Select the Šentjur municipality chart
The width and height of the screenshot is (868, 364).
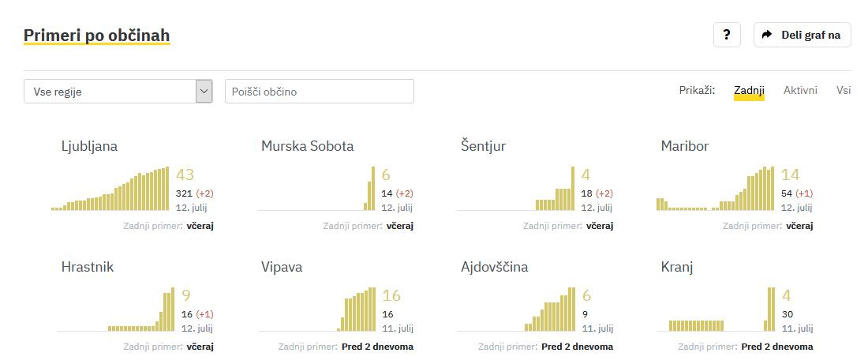coord(516,190)
